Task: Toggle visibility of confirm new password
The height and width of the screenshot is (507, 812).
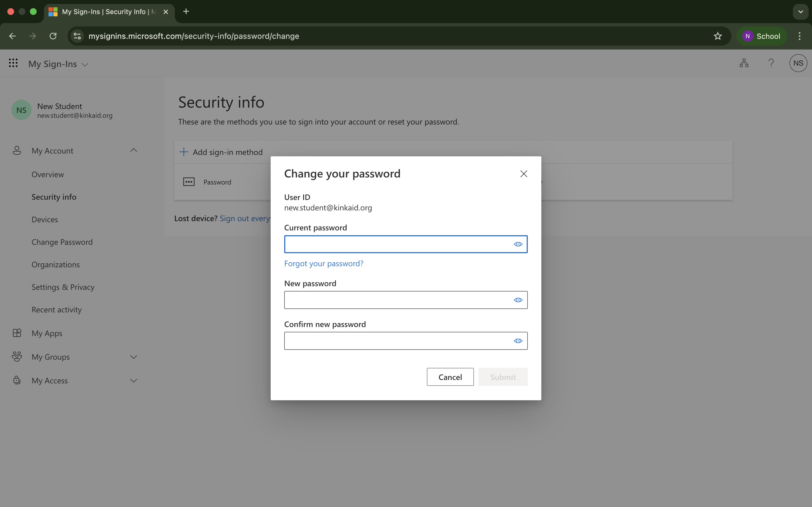Action: [x=518, y=341]
